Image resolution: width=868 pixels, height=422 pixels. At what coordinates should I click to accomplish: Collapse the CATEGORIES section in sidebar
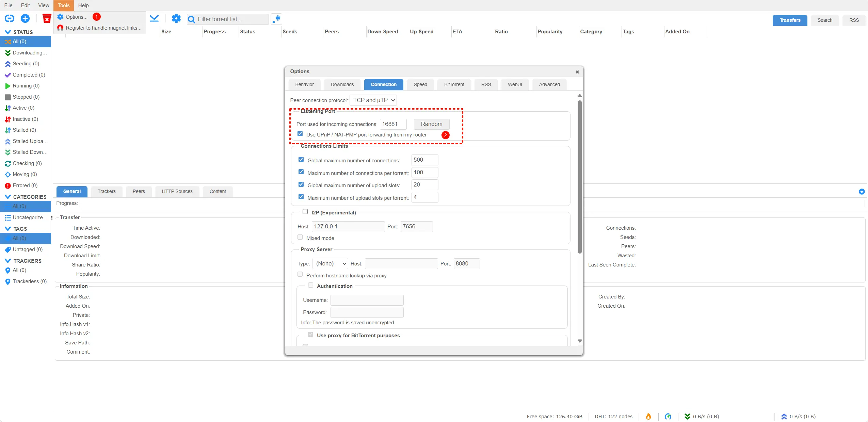point(8,197)
